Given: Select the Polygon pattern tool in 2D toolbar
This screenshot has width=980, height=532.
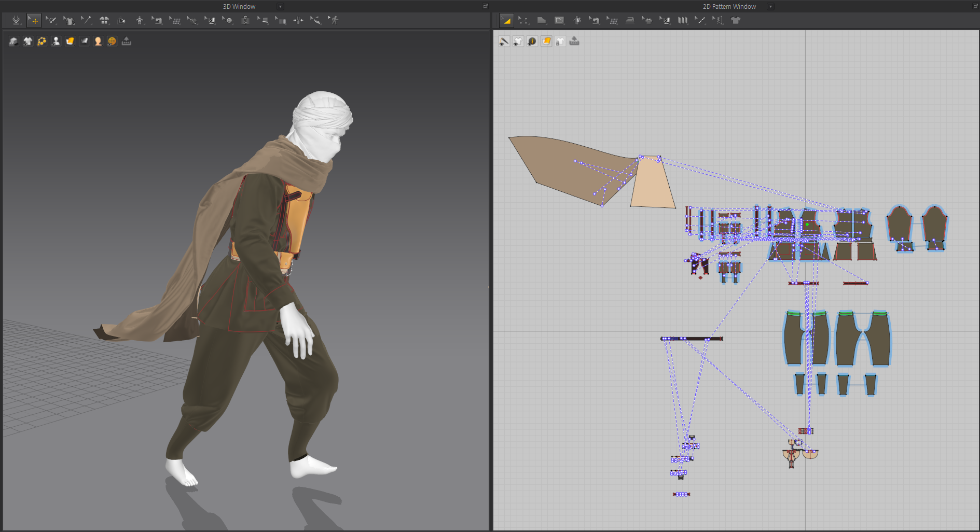Looking at the screenshot, I should pyautogui.click(x=541, y=20).
